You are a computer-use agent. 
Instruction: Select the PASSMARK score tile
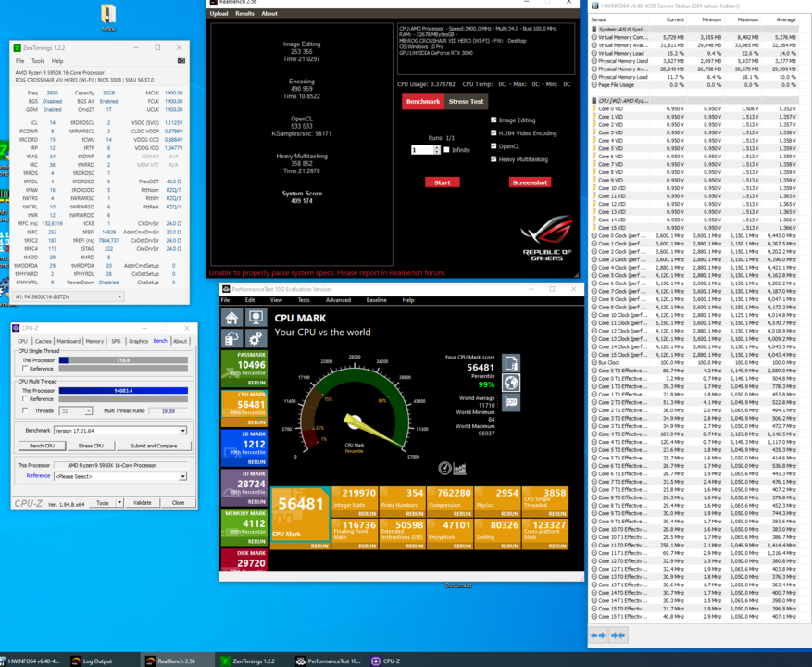coord(244,369)
